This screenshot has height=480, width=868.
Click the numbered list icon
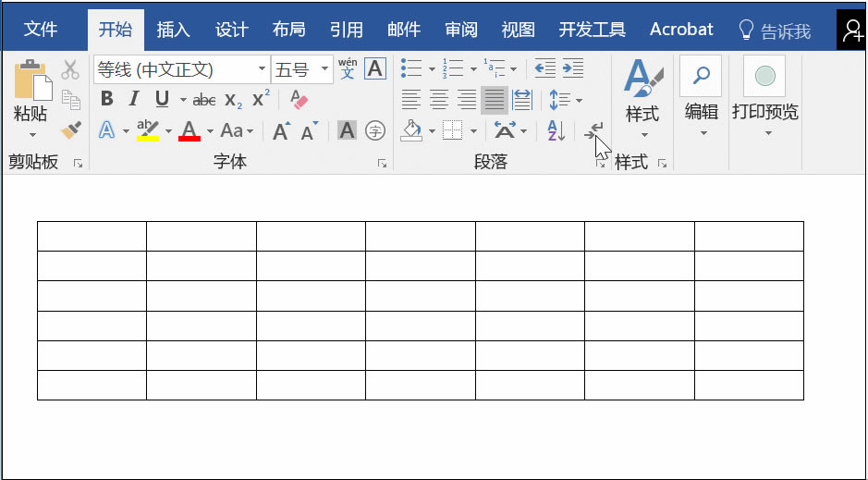[453, 68]
